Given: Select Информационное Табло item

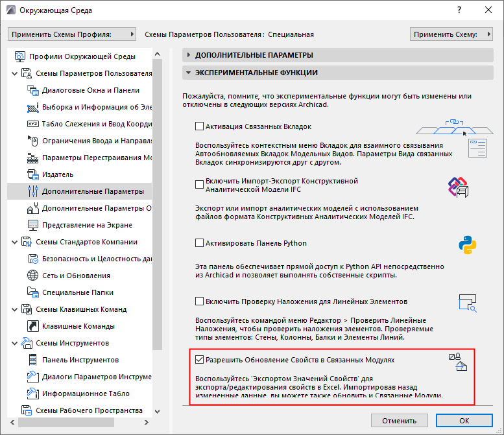Looking at the screenshot, I should coord(86,394).
